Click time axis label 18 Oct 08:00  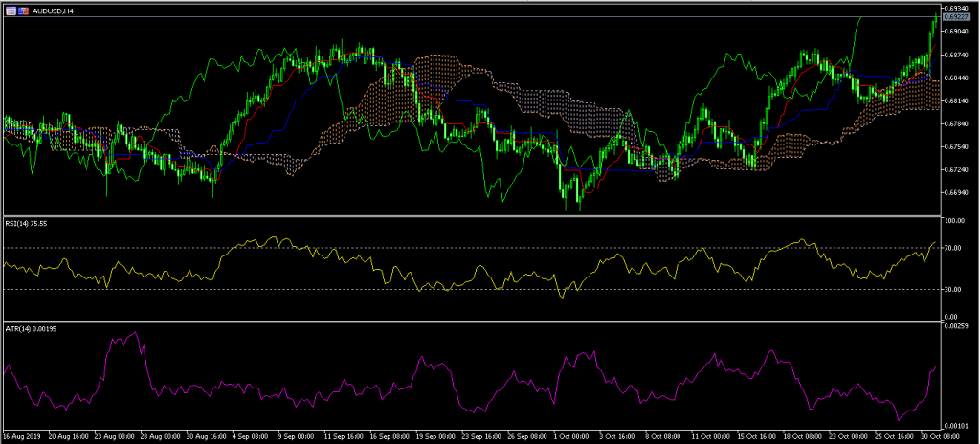coord(803,436)
